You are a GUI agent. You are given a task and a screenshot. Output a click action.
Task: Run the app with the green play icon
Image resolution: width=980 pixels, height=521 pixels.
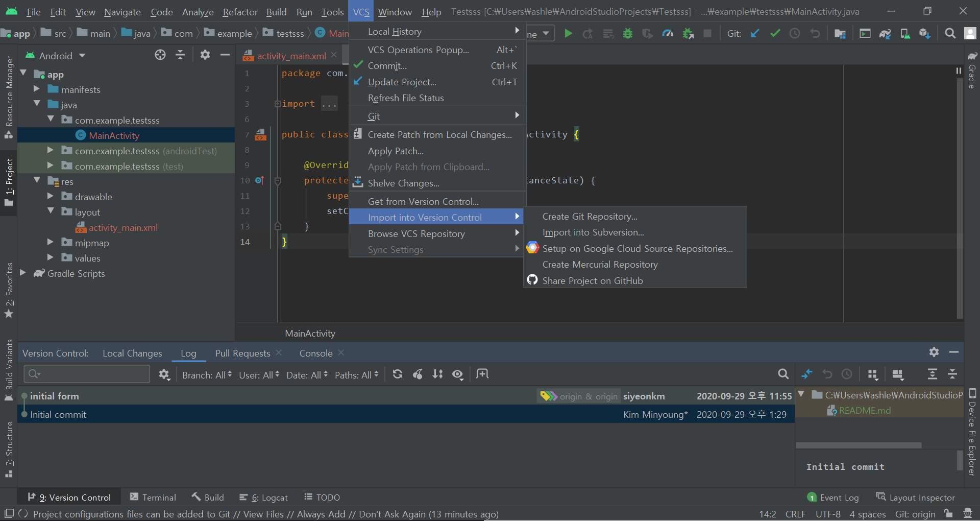(x=568, y=34)
